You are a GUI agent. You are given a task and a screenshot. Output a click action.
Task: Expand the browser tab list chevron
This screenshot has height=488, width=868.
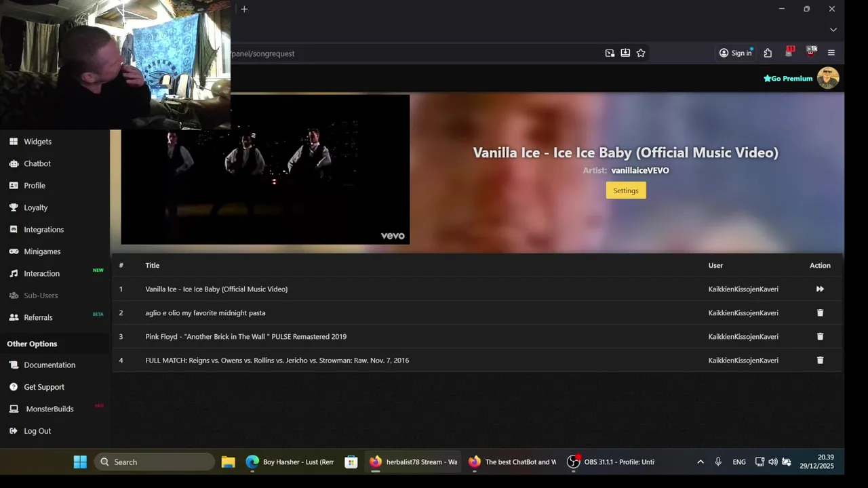[x=833, y=30]
